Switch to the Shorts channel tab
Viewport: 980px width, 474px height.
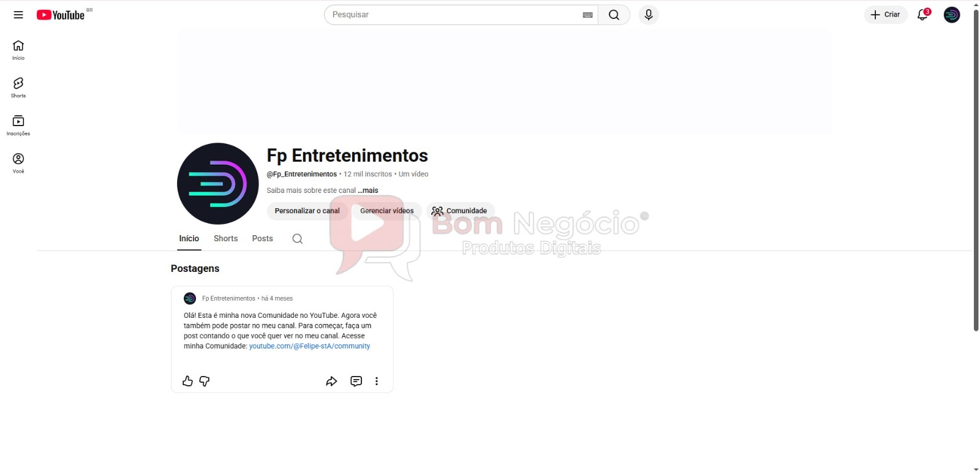(x=225, y=239)
